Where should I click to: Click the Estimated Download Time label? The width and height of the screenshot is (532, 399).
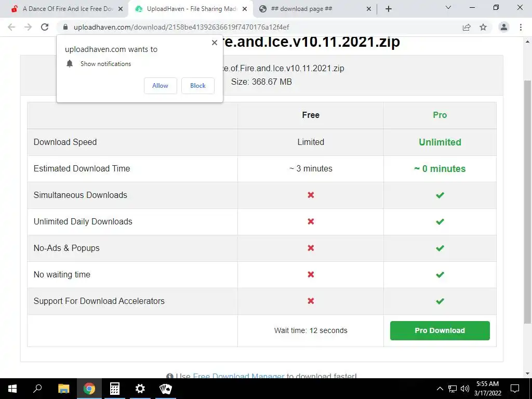coord(82,169)
